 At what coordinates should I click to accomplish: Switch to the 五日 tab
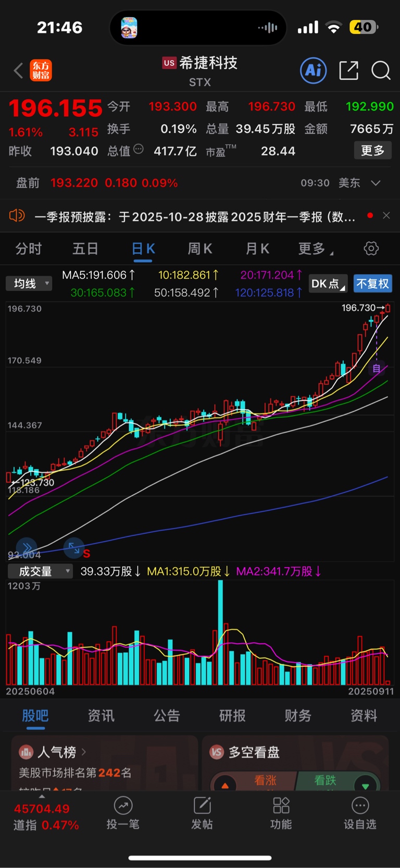85,249
